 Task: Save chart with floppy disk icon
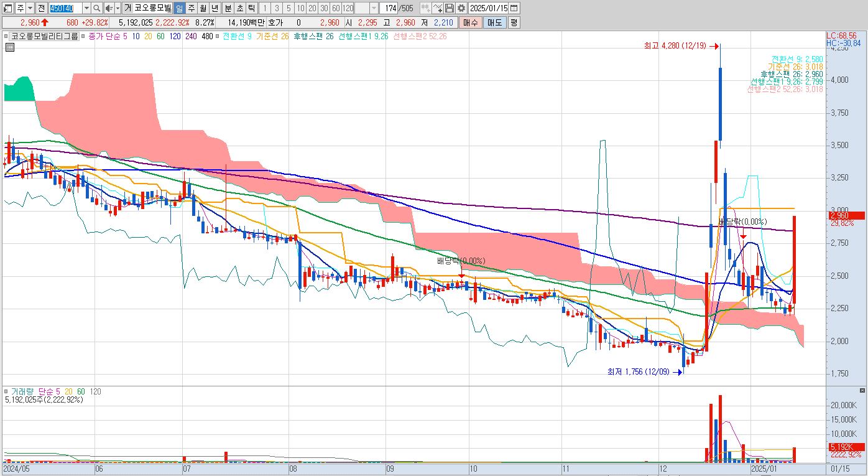(450, 8)
